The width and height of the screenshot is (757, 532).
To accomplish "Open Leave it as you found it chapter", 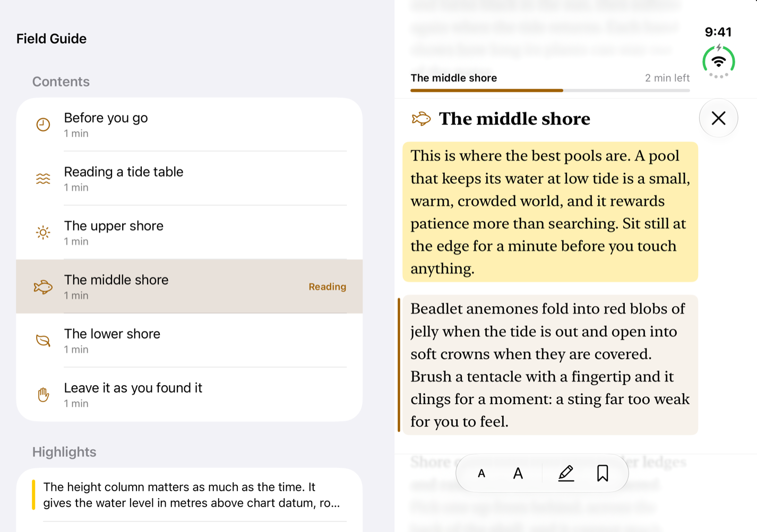I will pyautogui.click(x=190, y=395).
